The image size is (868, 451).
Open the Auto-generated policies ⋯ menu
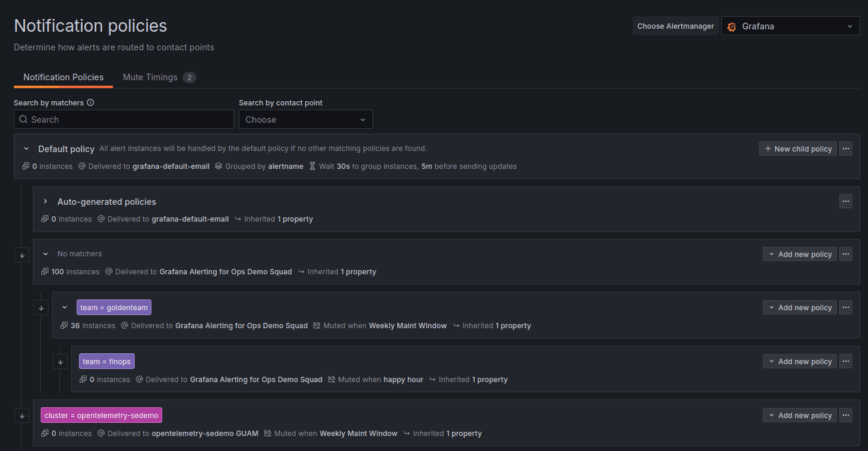(845, 201)
